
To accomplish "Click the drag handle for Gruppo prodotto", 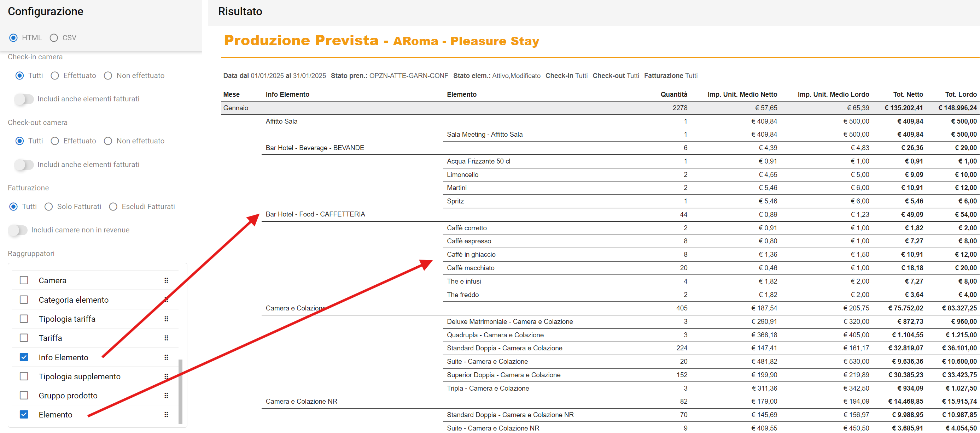I will click(166, 396).
